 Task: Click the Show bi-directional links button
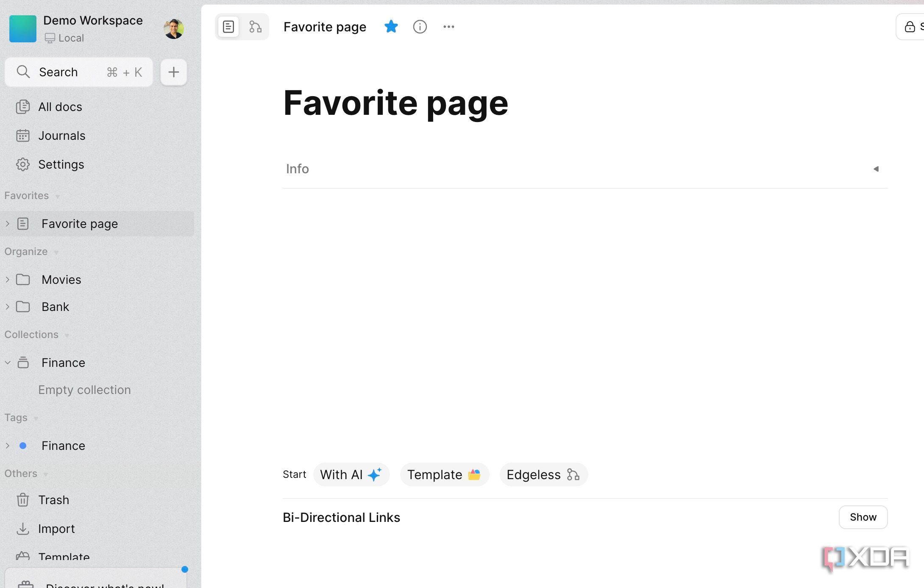pyautogui.click(x=863, y=517)
